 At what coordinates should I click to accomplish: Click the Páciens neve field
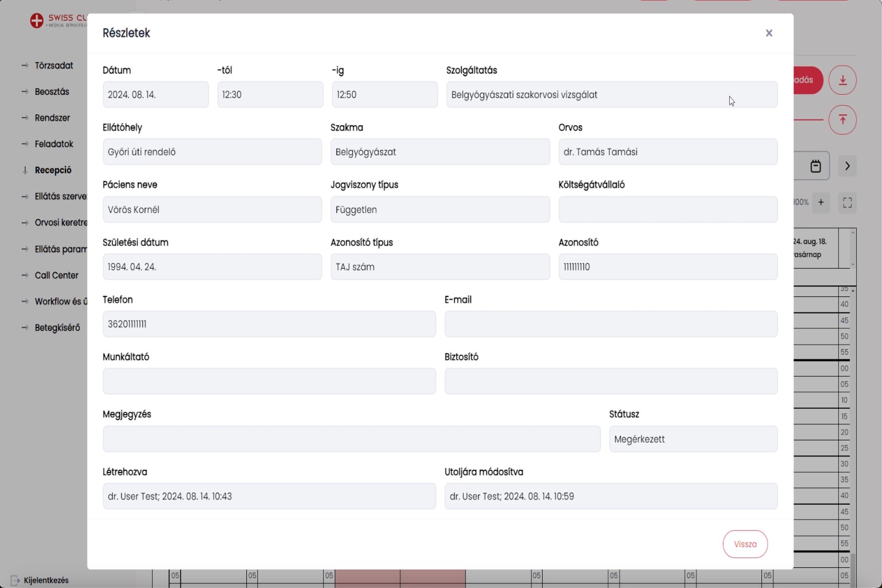pos(212,210)
